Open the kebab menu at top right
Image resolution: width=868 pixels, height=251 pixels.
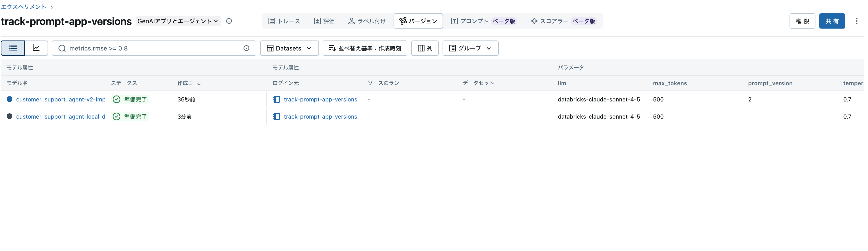pos(857,20)
